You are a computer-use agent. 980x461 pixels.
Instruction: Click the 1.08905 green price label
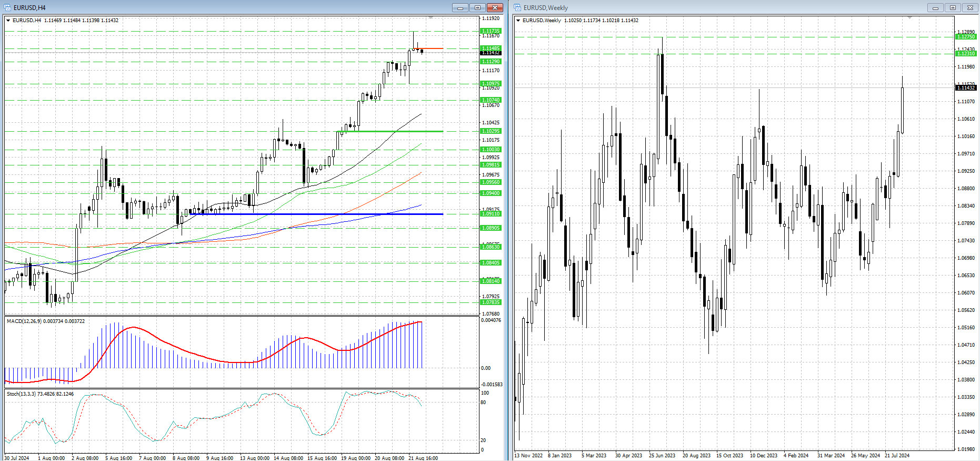pos(491,228)
